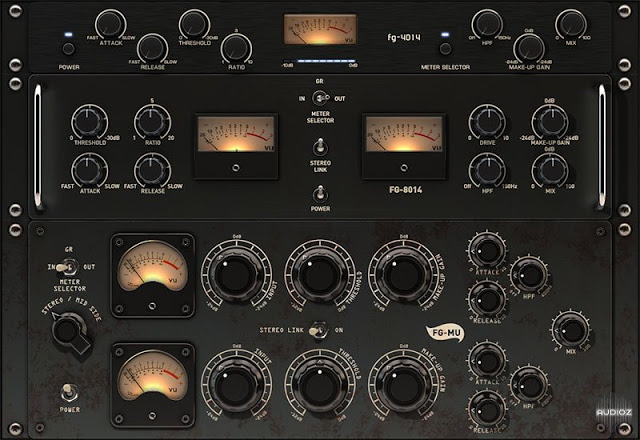Click the screw below FG-MU upper meter

[153, 306]
